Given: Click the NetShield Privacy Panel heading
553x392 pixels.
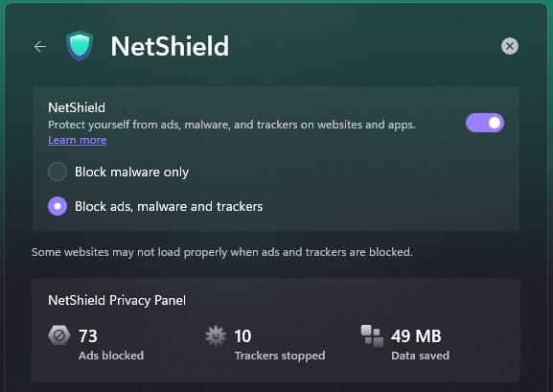Looking at the screenshot, I should (x=117, y=300).
